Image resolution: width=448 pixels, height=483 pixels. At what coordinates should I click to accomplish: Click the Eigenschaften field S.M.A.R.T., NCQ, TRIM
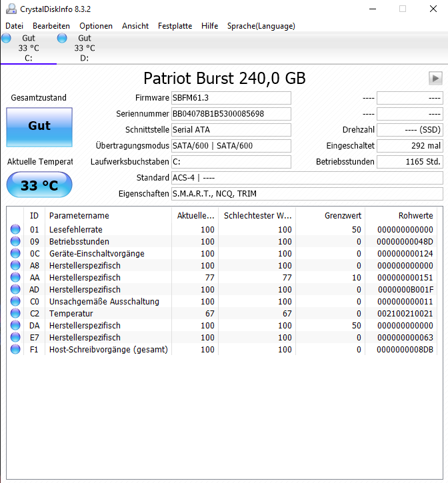[x=307, y=194]
